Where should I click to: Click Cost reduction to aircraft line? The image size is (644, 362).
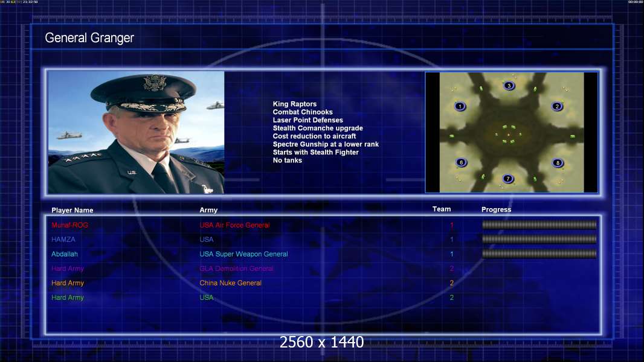tap(315, 136)
